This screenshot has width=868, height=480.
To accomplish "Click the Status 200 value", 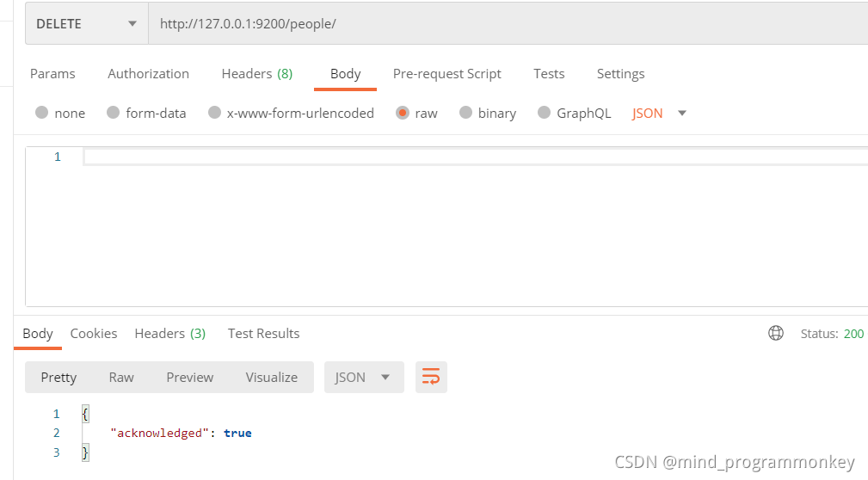I will pos(853,334).
